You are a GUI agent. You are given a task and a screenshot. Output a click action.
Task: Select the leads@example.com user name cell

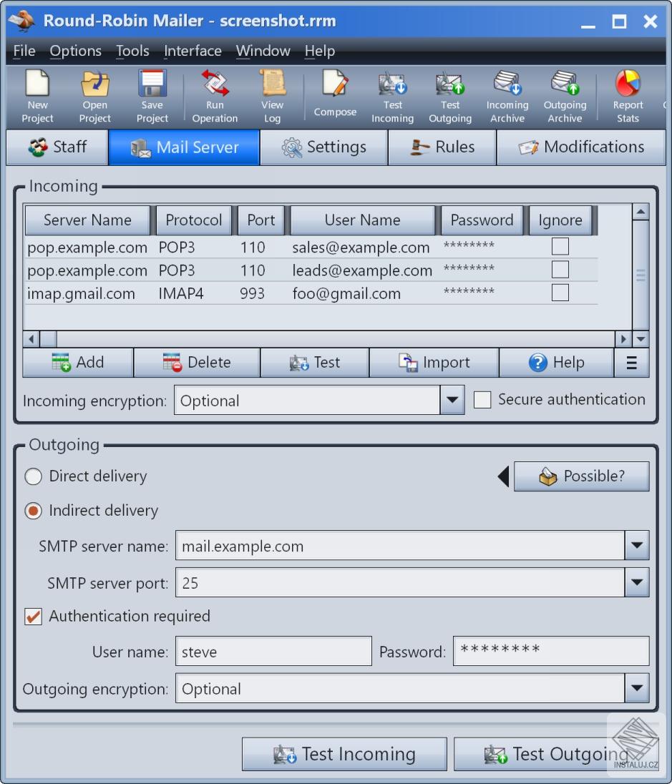point(362,270)
